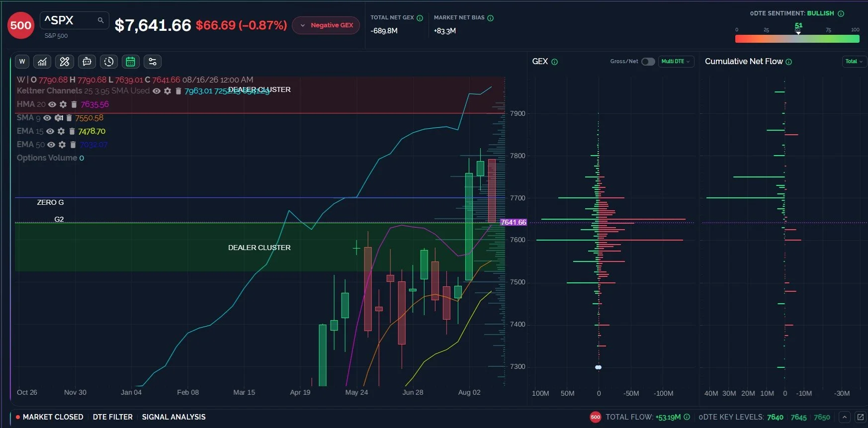This screenshot has height=428, width=868.
Task: Select the 7645 key level
Action: (x=799, y=417)
